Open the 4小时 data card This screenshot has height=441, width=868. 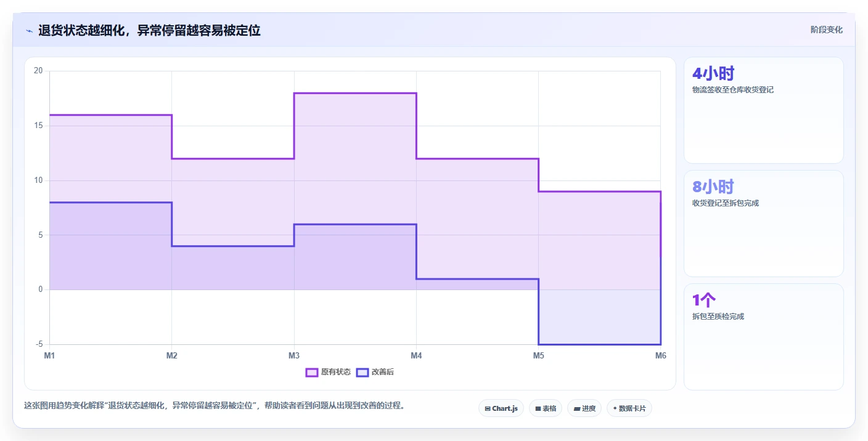tap(763, 110)
